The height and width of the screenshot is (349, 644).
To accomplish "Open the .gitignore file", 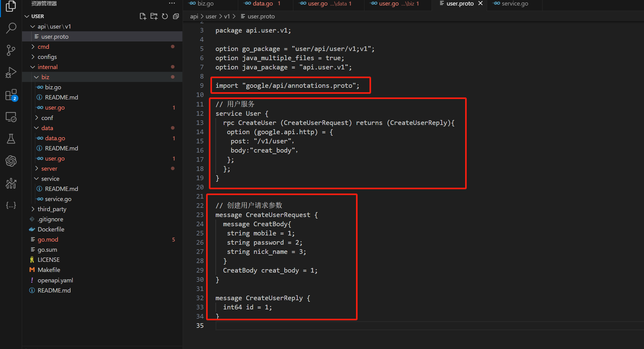I will pos(102,219).
